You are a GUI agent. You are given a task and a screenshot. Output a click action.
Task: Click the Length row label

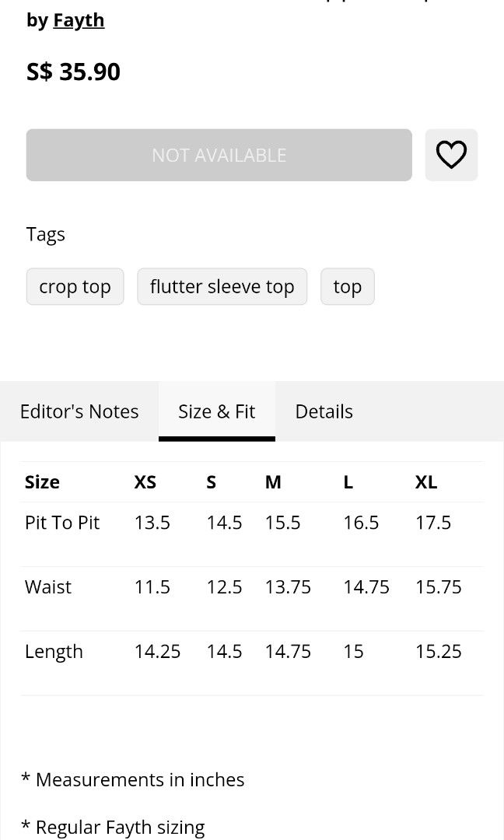click(x=54, y=652)
